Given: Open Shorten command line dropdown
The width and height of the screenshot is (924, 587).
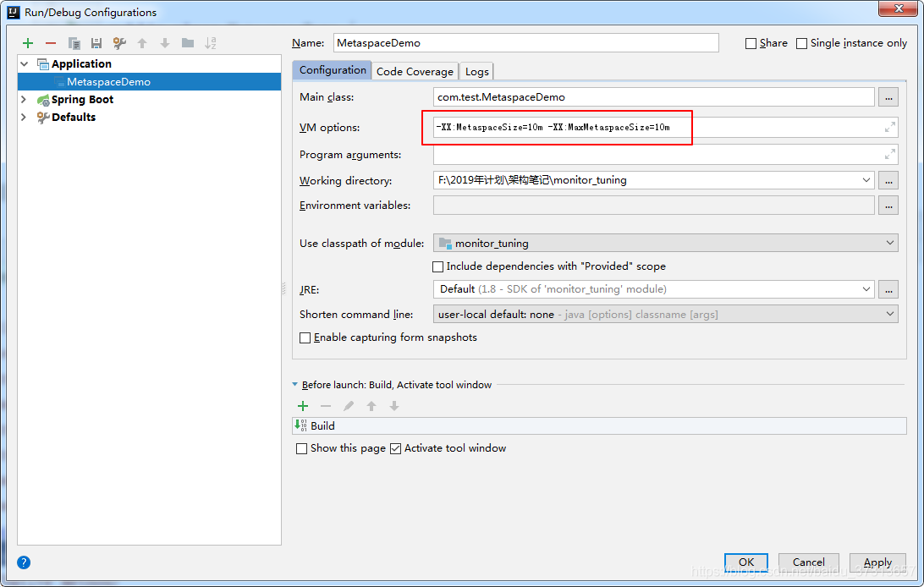Looking at the screenshot, I should point(665,315).
